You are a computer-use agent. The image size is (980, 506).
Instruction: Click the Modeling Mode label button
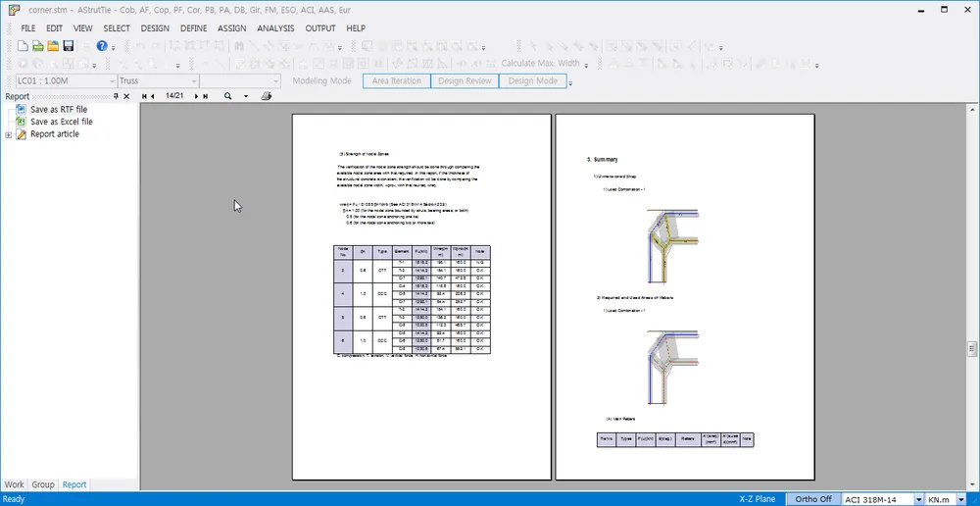coord(321,80)
